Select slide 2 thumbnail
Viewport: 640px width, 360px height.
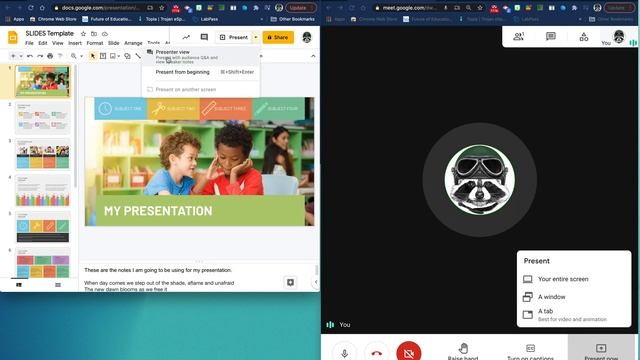click(x=42, y=118)
